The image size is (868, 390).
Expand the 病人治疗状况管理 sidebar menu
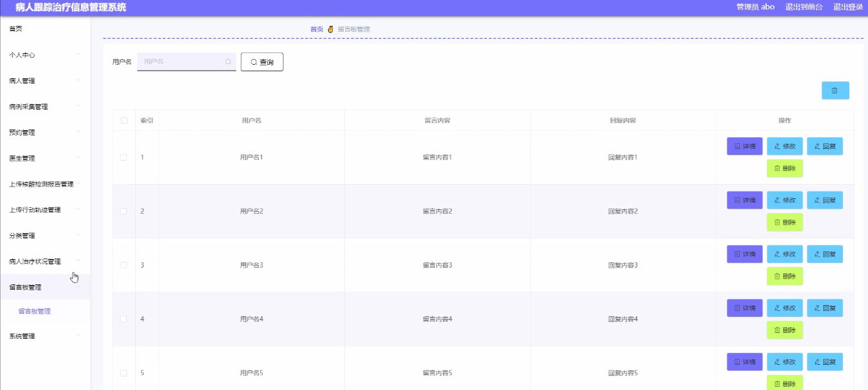pyautogui.click(x=45, y=262)
